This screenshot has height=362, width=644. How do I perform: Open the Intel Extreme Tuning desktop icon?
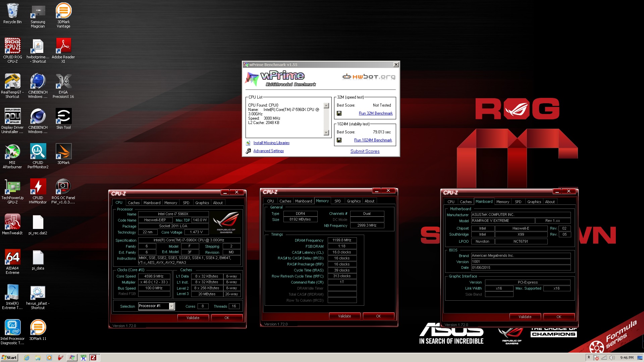(12, 297)
